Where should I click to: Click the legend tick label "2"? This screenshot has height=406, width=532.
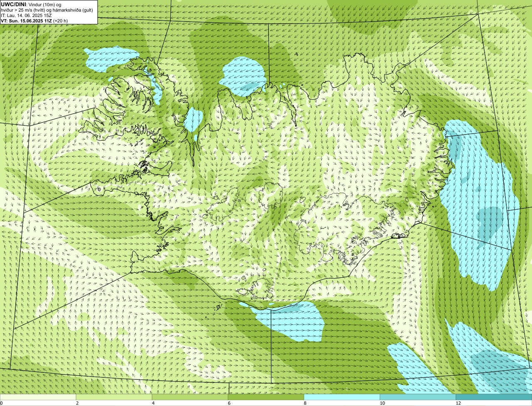click(77, 403)
